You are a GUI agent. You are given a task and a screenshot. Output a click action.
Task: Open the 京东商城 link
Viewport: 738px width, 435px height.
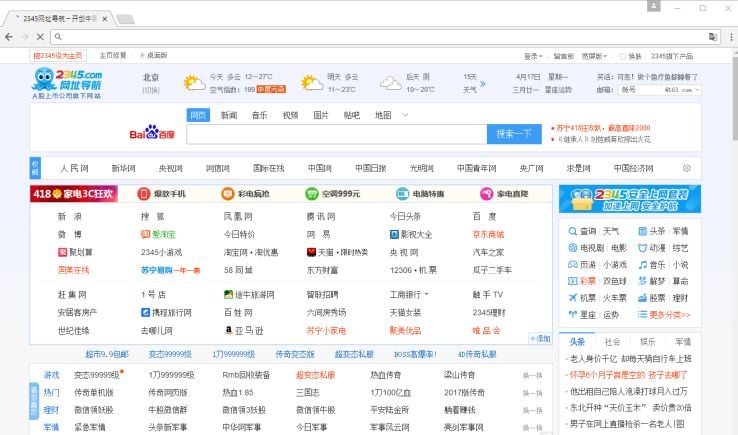[x=489, y=234]
